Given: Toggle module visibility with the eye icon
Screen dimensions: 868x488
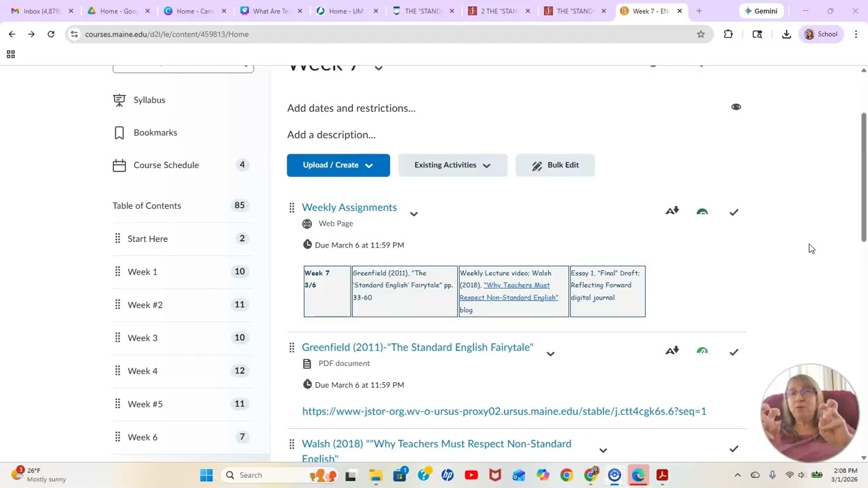Looking at the screenshot, I should pos(736,107).
